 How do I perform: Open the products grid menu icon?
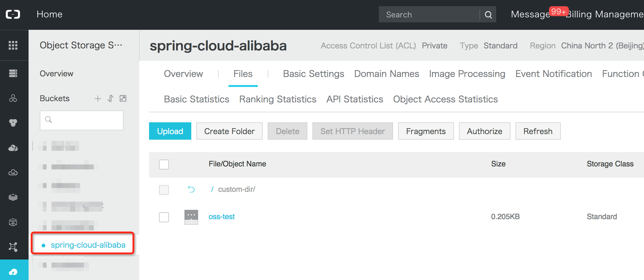tap(13, 45)
